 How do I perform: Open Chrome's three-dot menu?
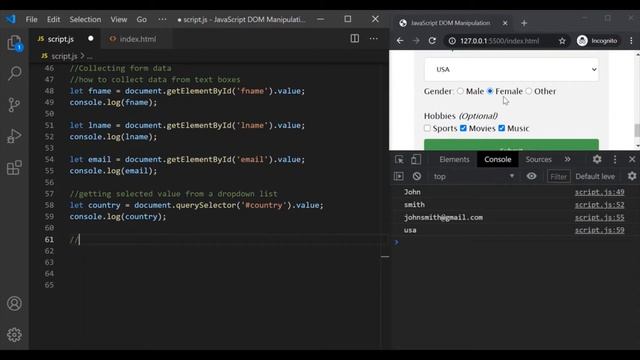[x=631, y=41]
